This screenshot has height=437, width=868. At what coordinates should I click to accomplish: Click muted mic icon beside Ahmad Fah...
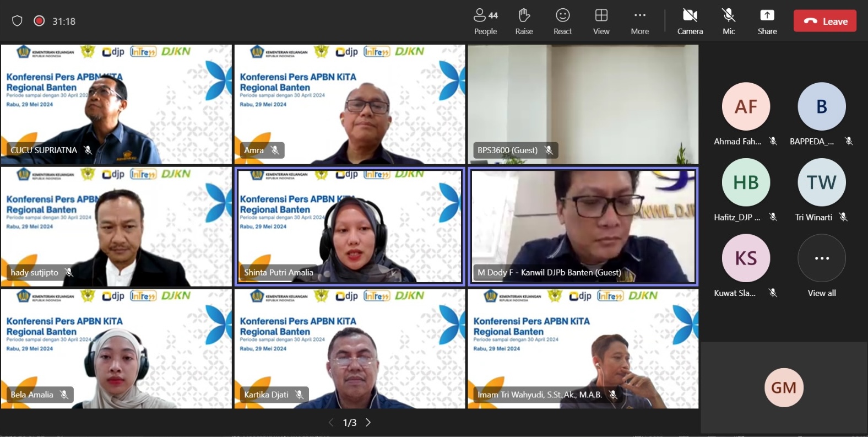773,141
